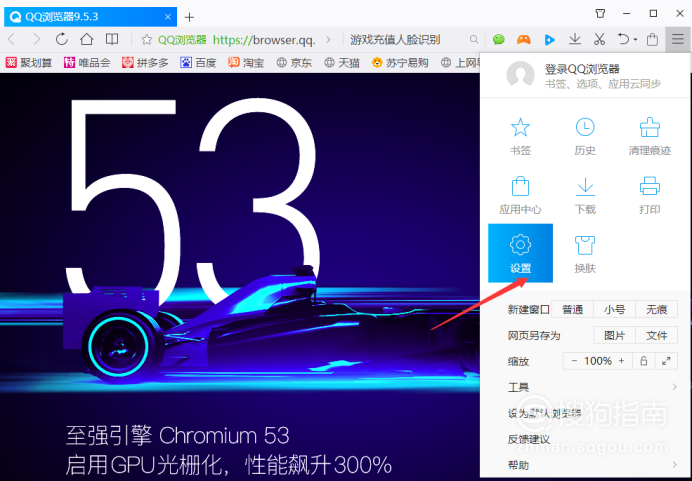The image size is (692, 481).
Task: Open the shopping bag toolbar icon
Action: click(652, 40)
